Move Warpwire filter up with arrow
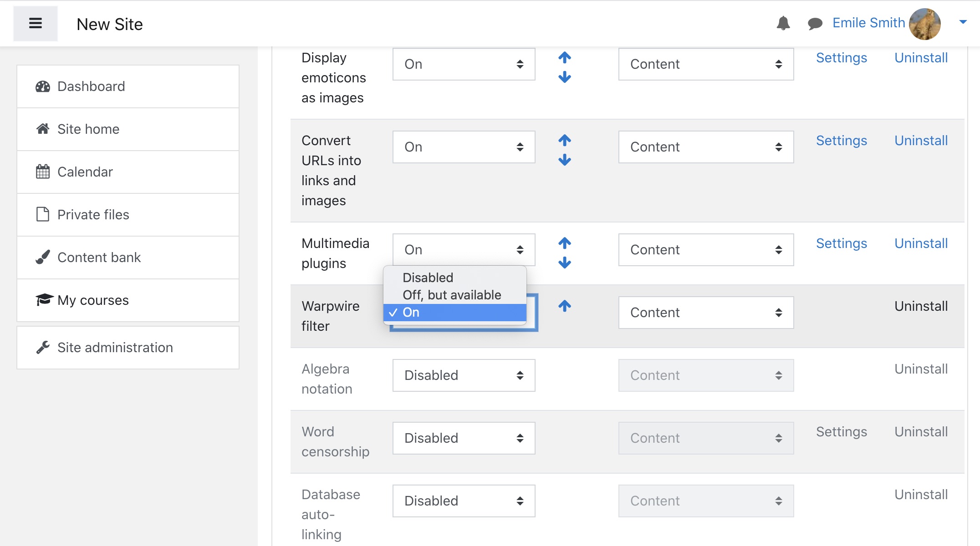The height and width of the screenshot is (546, 980). [565, 306]
